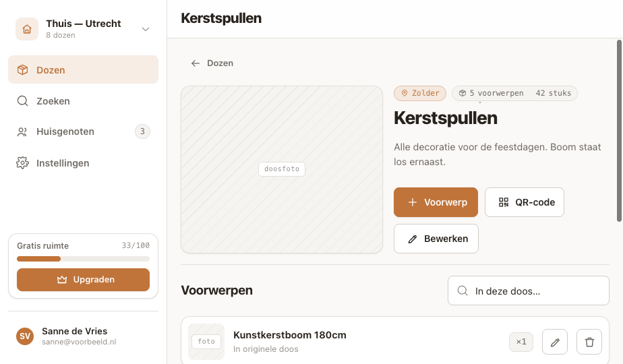Click the Kunstkerstboom foto thumbnail
This screenshot has height=364, width=623.
pyautogui.click(x=206, y=342)
